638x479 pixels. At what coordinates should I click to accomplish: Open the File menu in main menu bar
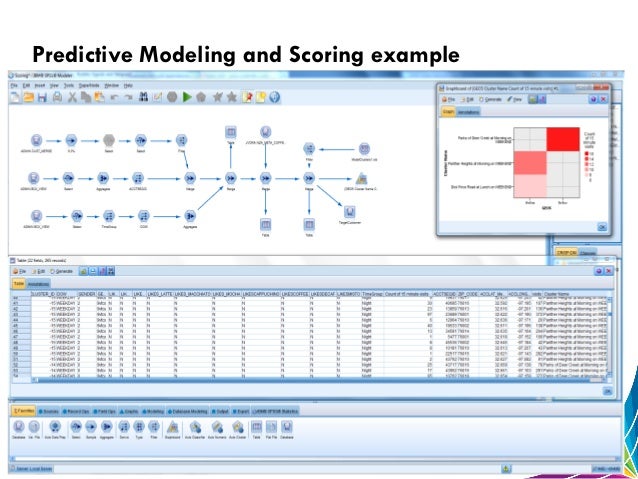click(x=14, y=85)
